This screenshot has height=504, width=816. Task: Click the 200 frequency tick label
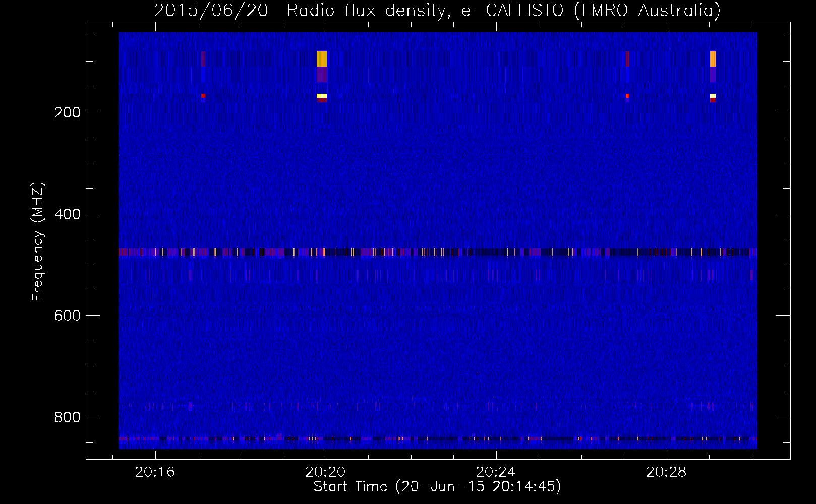68,112
